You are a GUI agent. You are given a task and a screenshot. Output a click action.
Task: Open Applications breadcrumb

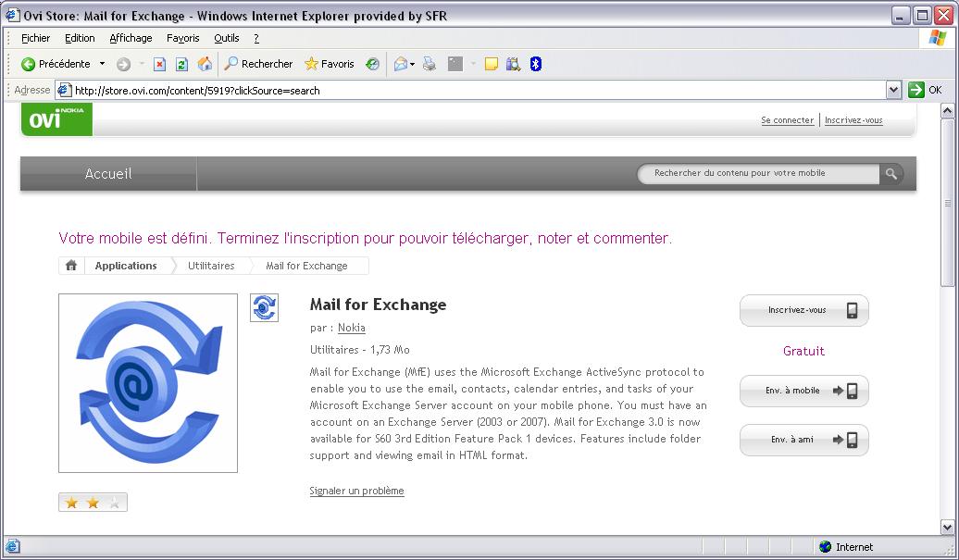125,266
